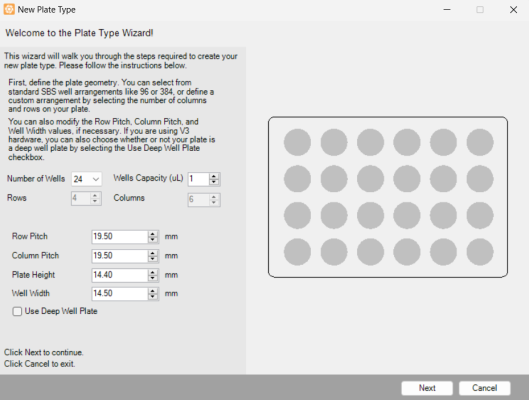Viewport: 529px width, 400px height.
Task: Open the Number of Wells dropdown
Action: [86, 179]
